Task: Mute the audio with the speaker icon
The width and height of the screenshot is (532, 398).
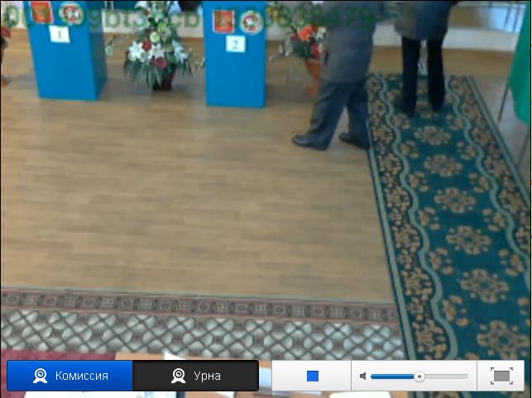Action: 362,376
